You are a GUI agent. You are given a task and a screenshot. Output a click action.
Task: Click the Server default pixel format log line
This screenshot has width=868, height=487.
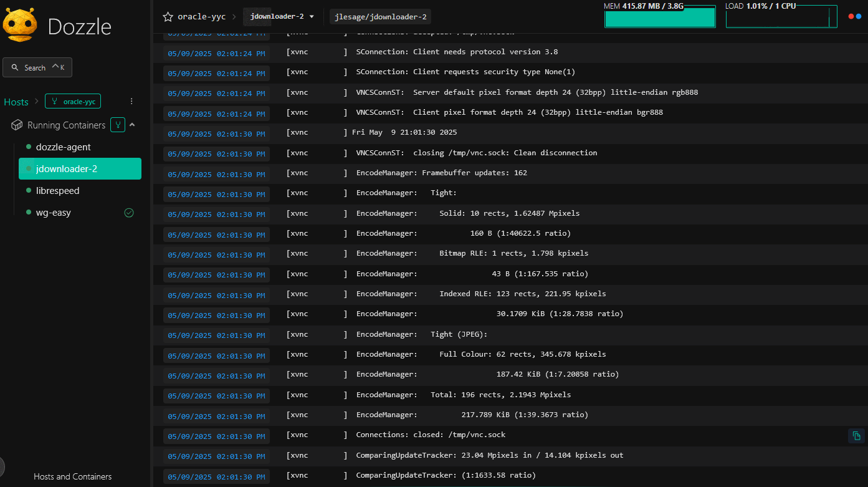pyautogui.click(x=510, y=92)
